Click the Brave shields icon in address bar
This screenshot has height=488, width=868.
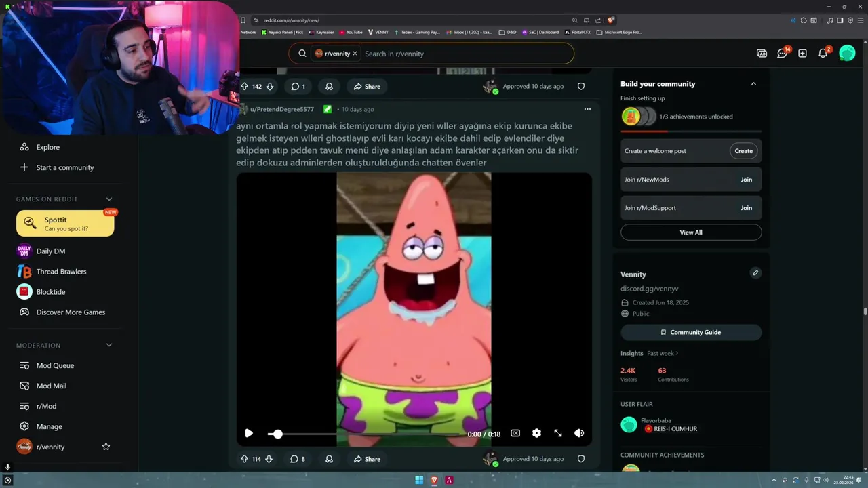coord(611,20)
